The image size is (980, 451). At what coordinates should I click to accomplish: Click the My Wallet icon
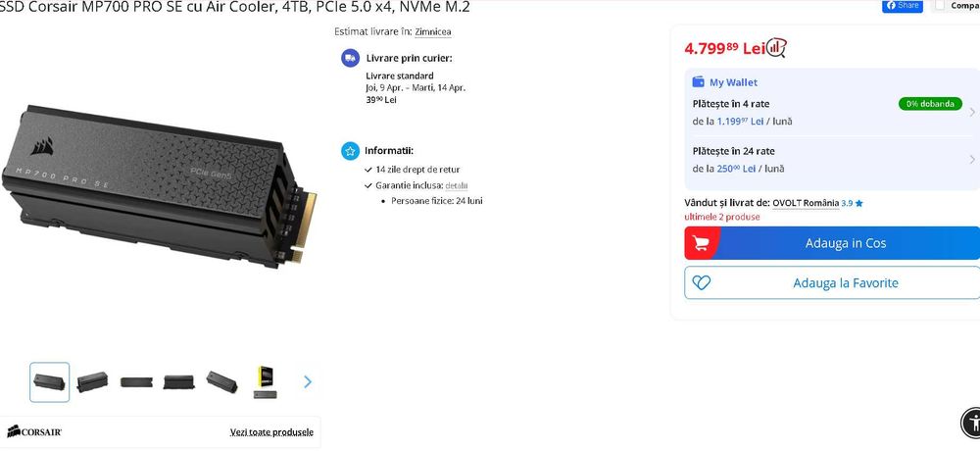tap(698, 82)
